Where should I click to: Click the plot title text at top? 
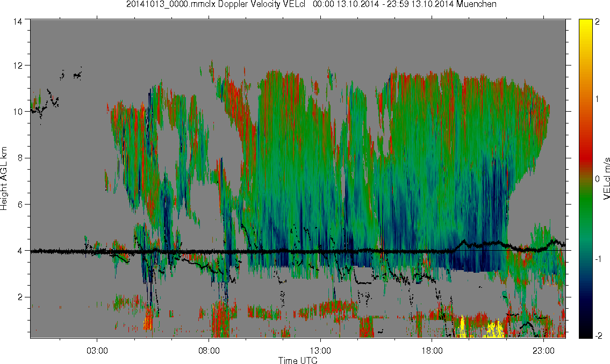[x=311, y=4]
